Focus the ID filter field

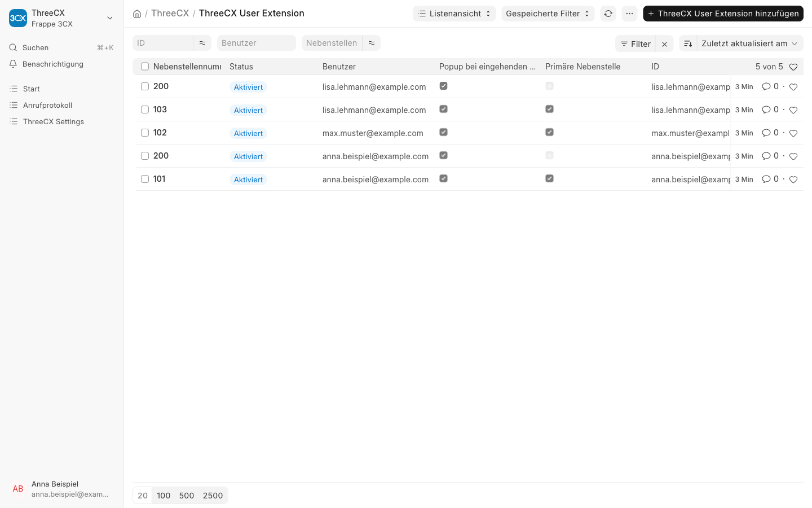point(163,43)
